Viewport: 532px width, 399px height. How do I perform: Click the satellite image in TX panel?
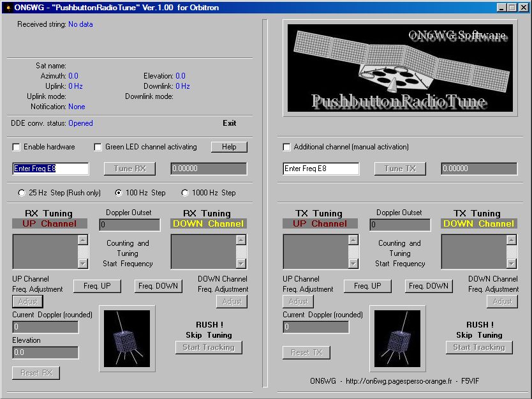coord(397,338)
